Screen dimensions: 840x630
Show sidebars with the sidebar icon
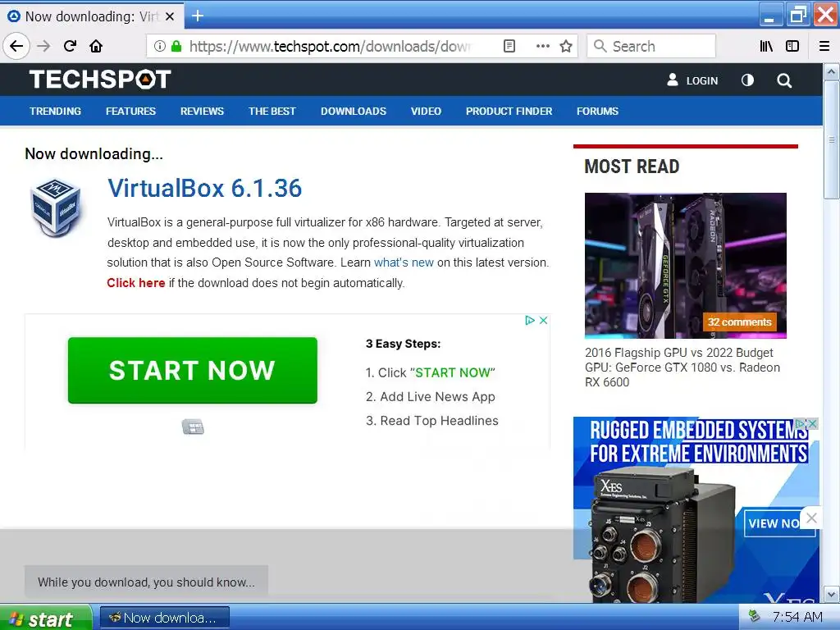click(x=792, y=46)
